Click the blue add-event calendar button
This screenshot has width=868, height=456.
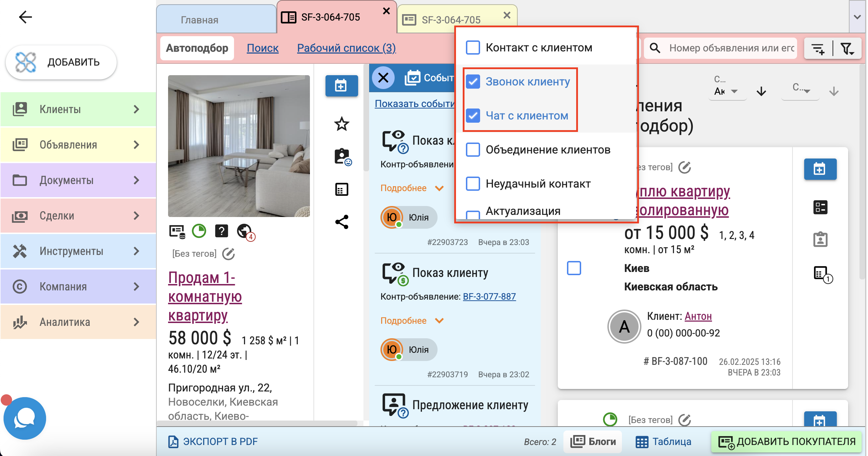pos(341,86)
